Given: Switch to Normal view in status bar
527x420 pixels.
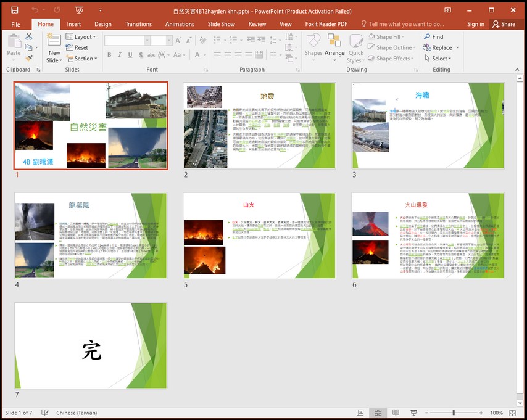Looking at the screenshot, I should [x=360, y=413].
